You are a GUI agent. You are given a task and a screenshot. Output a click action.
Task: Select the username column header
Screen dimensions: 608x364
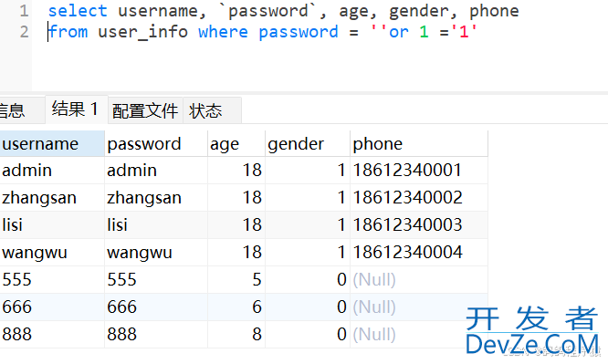[x=52, y=144]
